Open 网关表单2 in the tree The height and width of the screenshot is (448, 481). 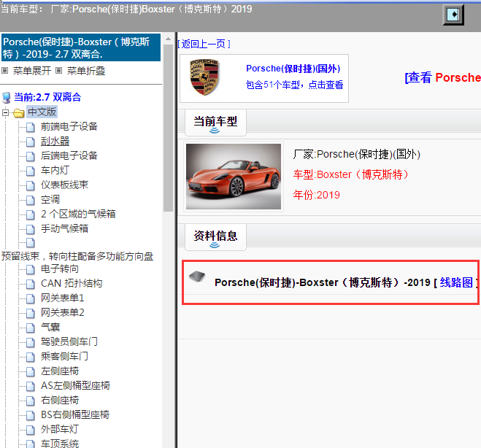(62, 312)
